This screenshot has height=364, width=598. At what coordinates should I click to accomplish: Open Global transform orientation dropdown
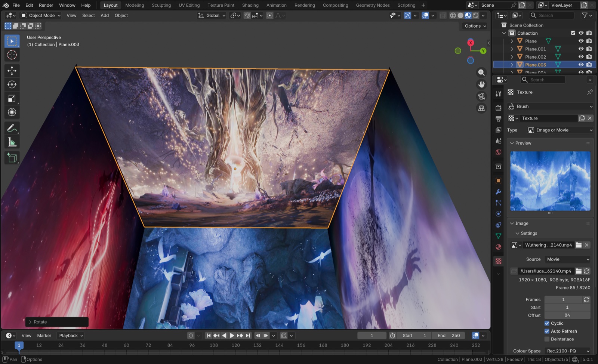tap(212, 15)
